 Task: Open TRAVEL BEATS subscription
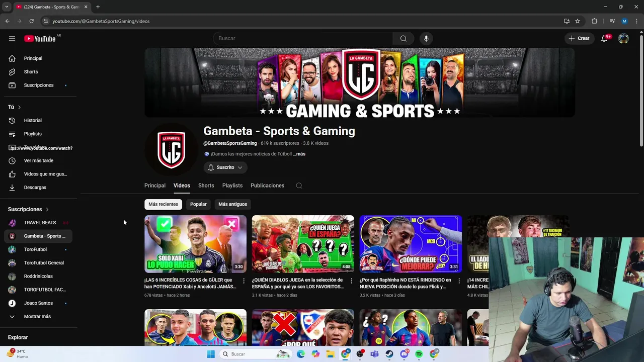coord(40,223)
